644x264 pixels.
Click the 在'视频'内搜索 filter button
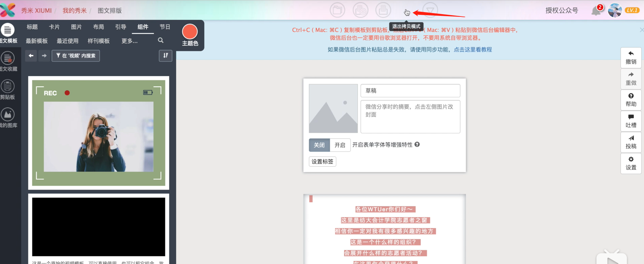coord(76,56)
